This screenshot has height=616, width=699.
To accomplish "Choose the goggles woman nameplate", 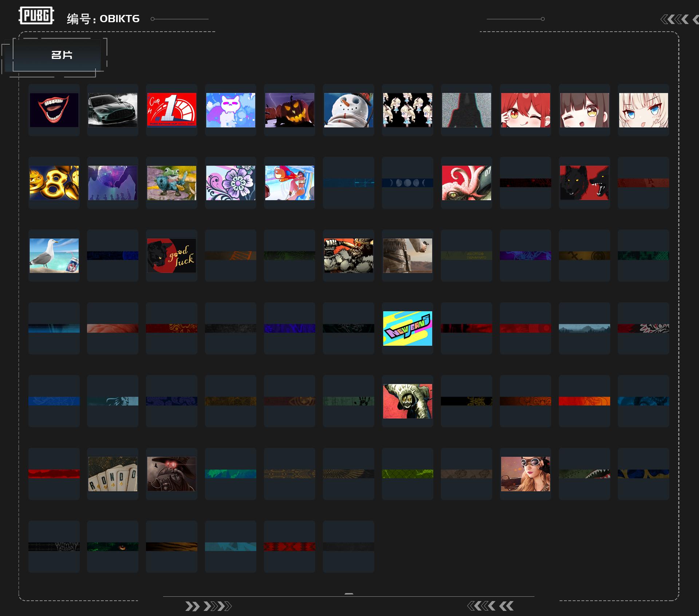I will coord(525,474).
